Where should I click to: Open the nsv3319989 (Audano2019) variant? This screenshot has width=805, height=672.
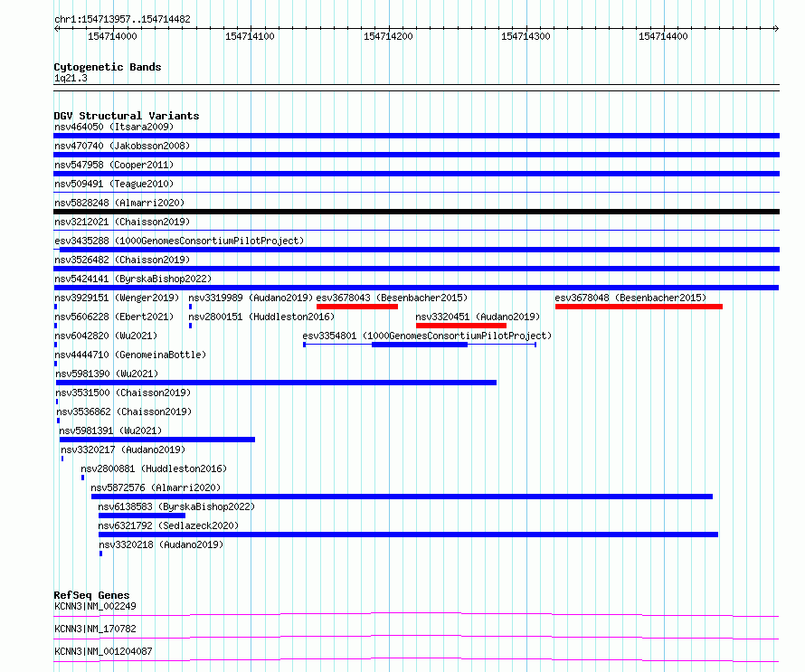tap(251, 298)
